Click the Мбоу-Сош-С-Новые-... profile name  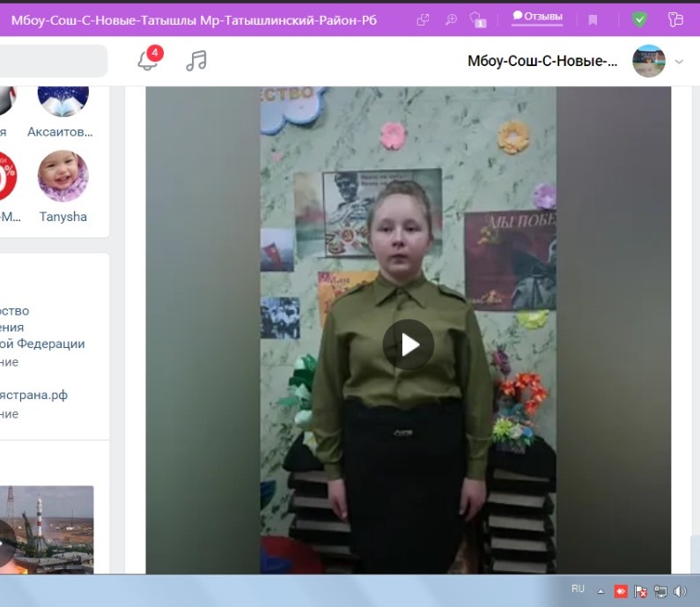point(542,61)
